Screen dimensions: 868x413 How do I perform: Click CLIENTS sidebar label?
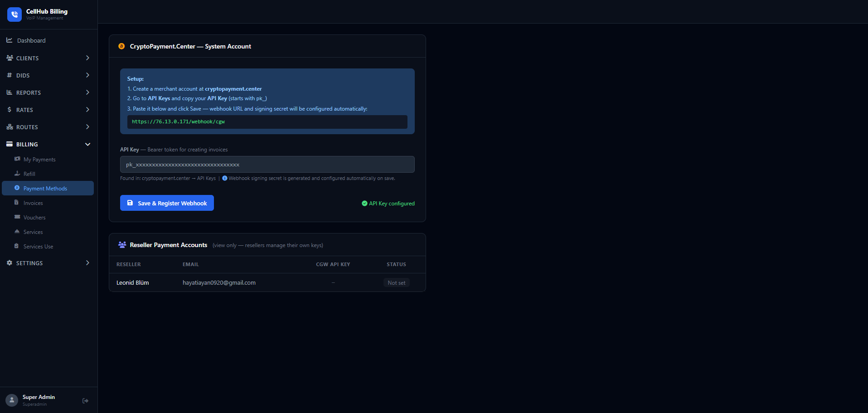click(x=27, y=58)
